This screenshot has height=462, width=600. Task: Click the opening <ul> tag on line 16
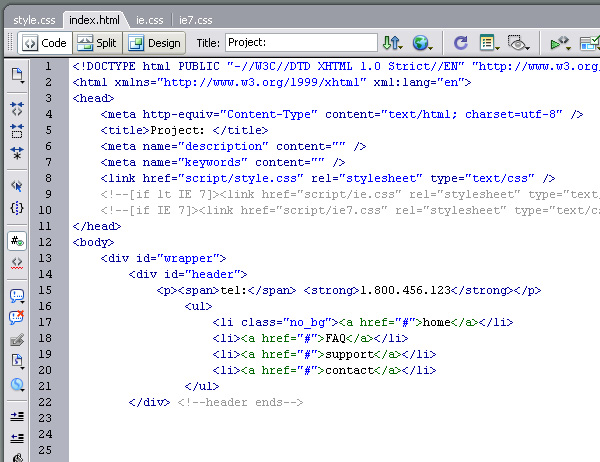[x=198, y=307]
